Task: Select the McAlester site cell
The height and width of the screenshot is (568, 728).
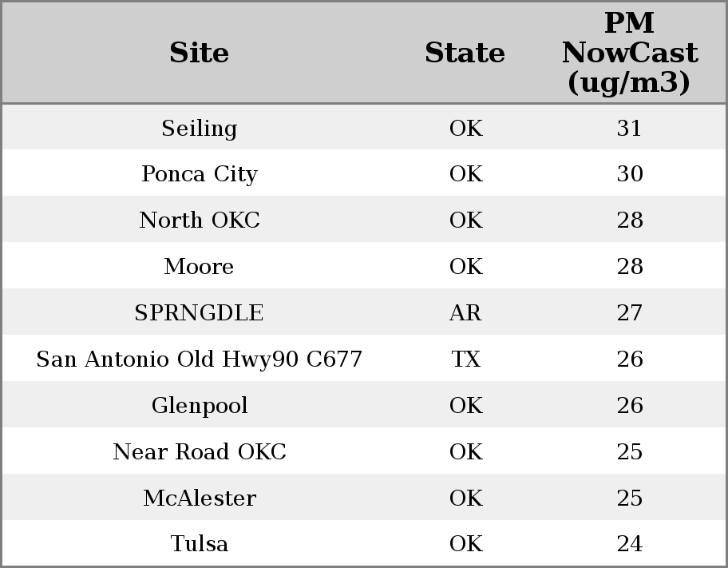Action: (x=199, y=498)
